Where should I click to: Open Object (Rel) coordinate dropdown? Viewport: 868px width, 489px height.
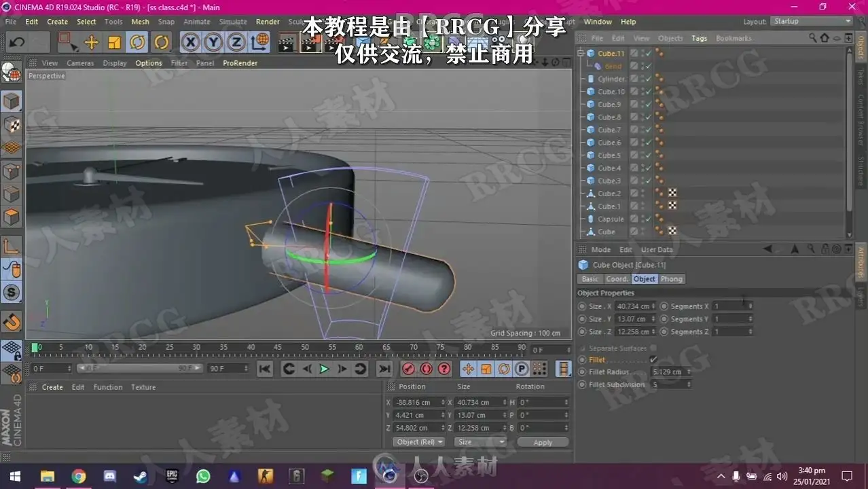(x=418, y=442)
